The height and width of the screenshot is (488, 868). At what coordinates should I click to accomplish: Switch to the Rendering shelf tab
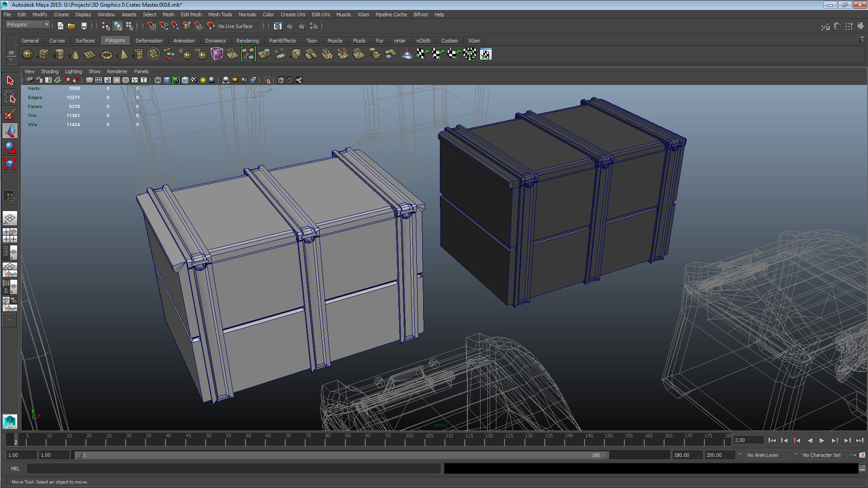pyautogui.click(x=247, y=41)
